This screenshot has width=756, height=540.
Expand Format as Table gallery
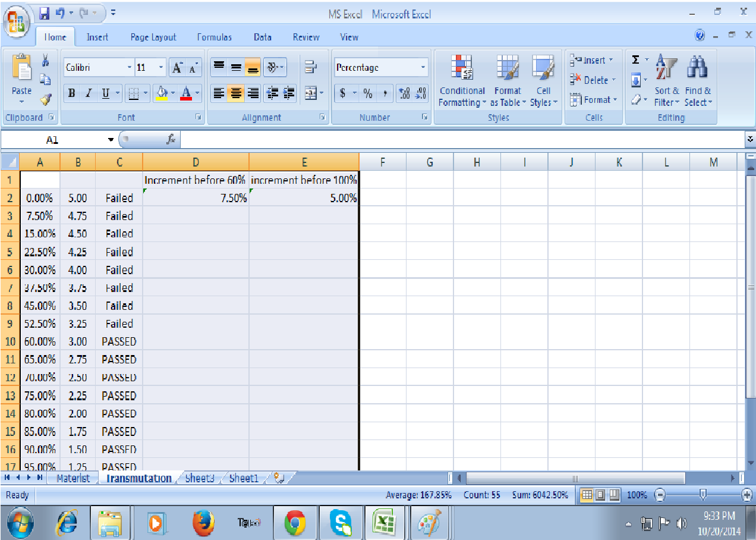point(507,80)
